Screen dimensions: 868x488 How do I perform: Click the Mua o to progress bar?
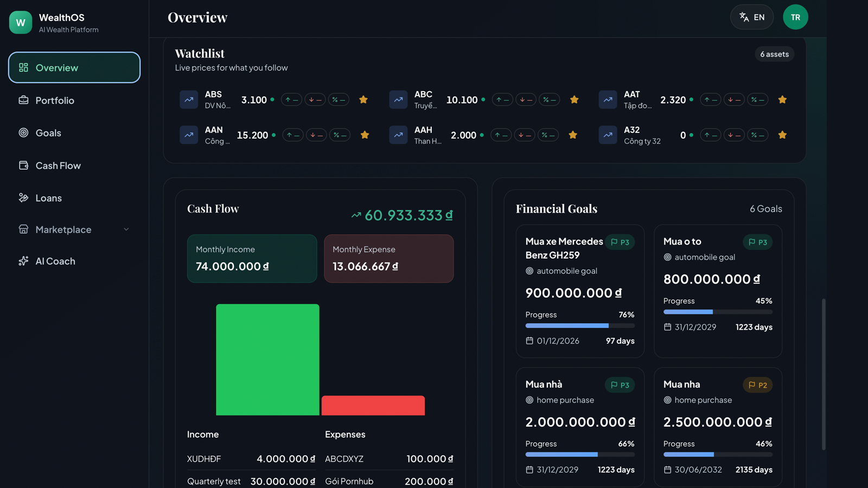click(x=718, y=312)
